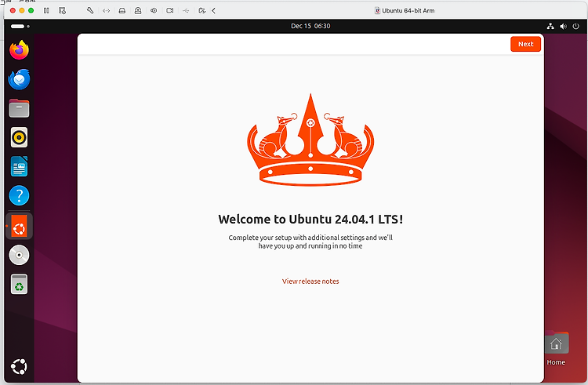Click the Ubuntu 64-bit Arm window title
This screenshot has height=385, width=588.
click(408, 10)
